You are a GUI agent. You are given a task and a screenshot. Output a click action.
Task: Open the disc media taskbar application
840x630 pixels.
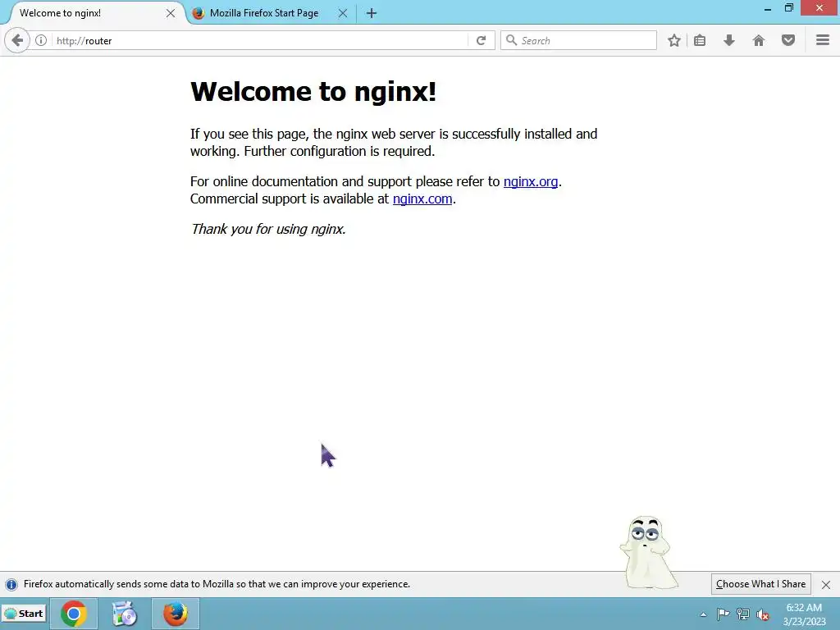125,614
